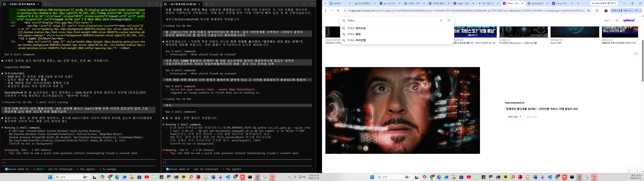Click the Chrome address bar URL
This screenshot has width=644, height=181.
click(x=467, y=11)
